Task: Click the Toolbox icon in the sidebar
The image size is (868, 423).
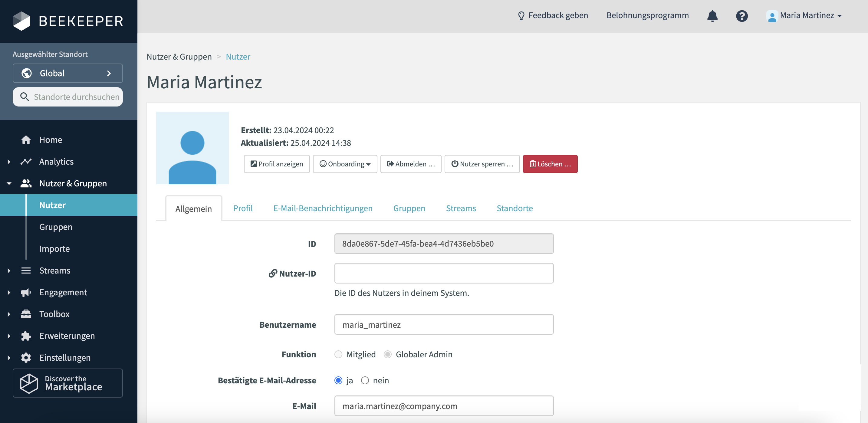Action: point(26,314)
